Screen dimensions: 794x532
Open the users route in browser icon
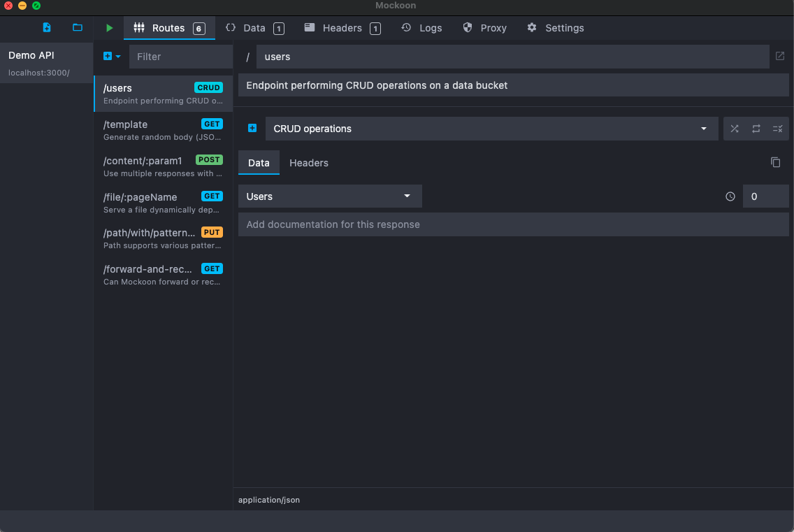tap(780, 56)
